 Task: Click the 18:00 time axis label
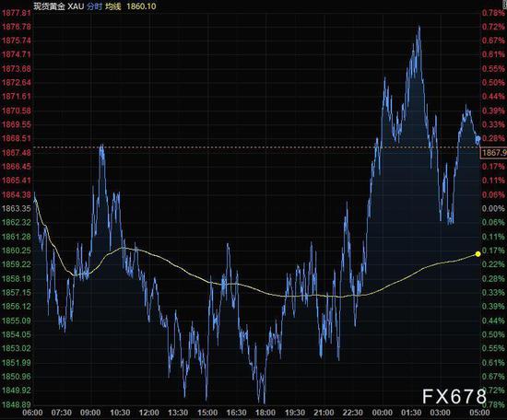pos(265,413)
